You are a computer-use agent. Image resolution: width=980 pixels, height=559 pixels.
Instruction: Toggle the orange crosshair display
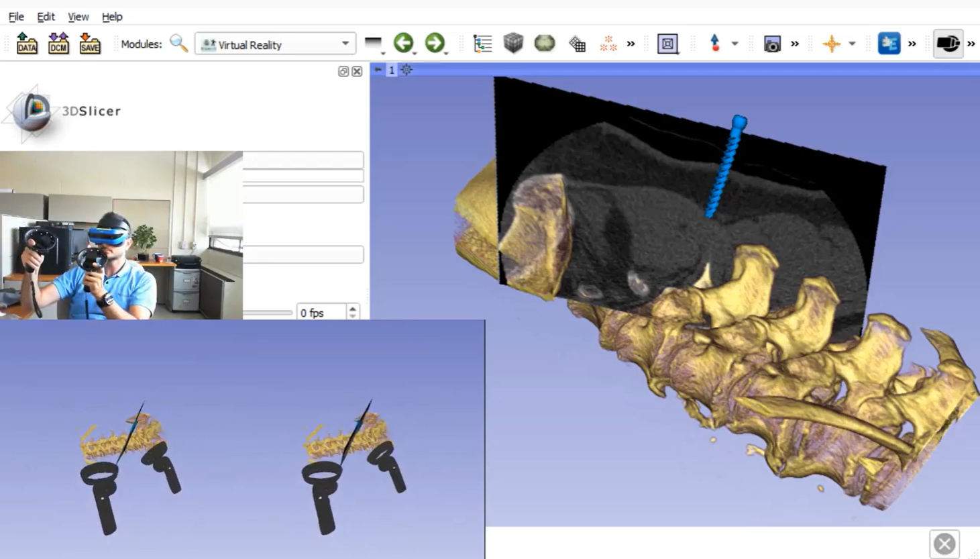tap(831, 44)
